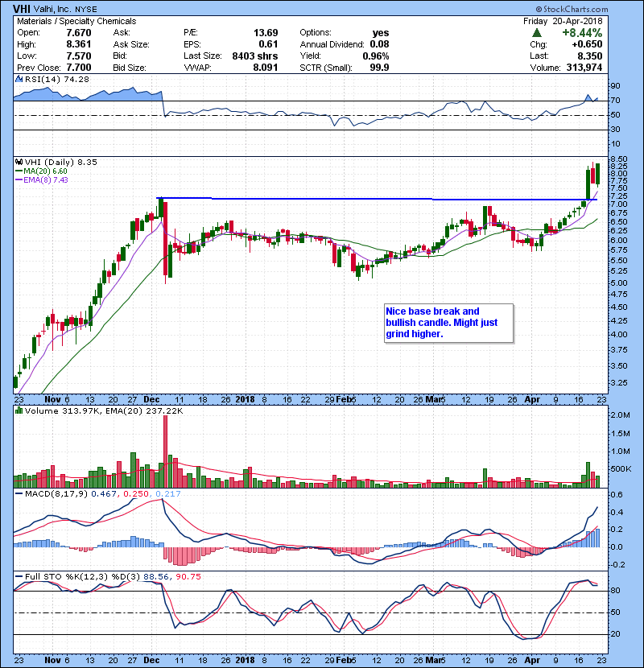Screen dimensions: 644x668
Task: Select the Open value 7.670
Action: pyautogui.click(x=79, y=33)
